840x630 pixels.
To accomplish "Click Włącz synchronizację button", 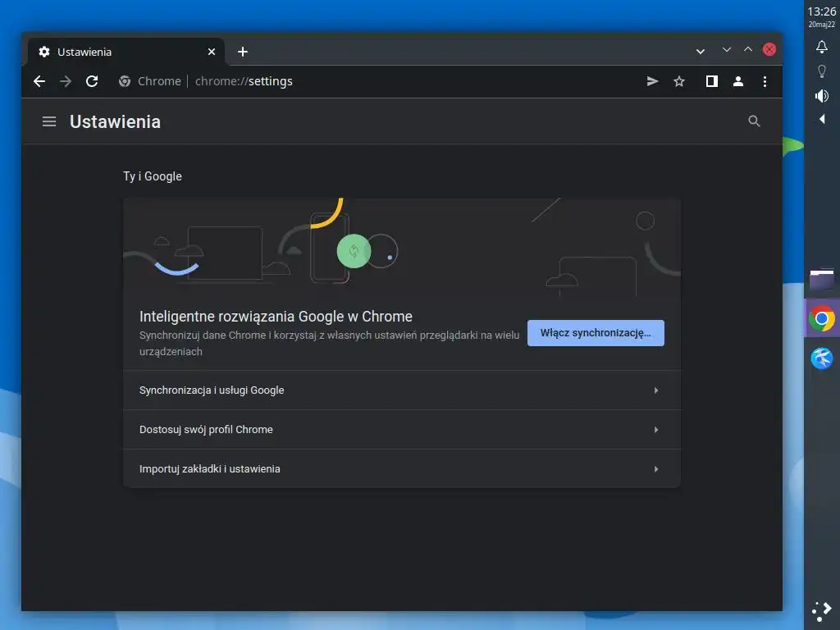I will 596,333.
